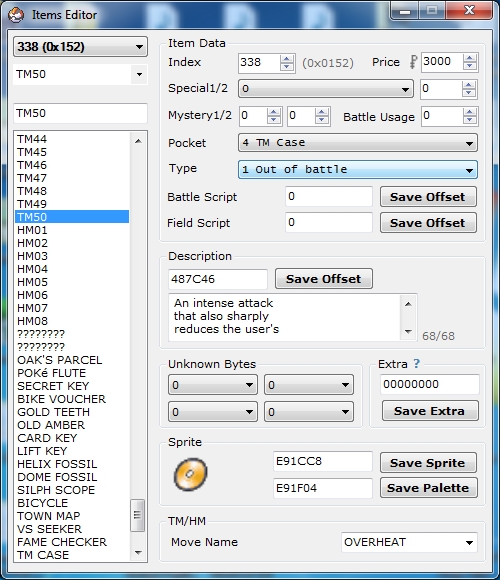Screen dimensions: 500x580
Task: Click the Save Extra button
Action: click(x=430, y=411)
